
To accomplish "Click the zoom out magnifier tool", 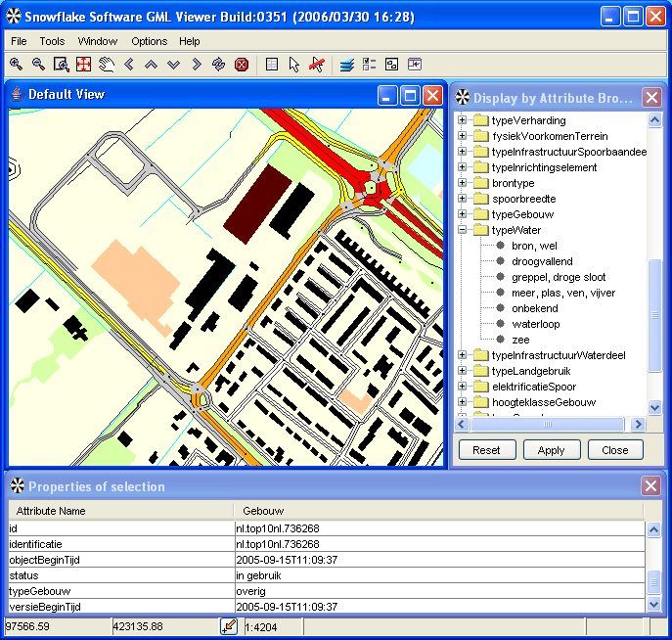I will (x=38, y=65).
